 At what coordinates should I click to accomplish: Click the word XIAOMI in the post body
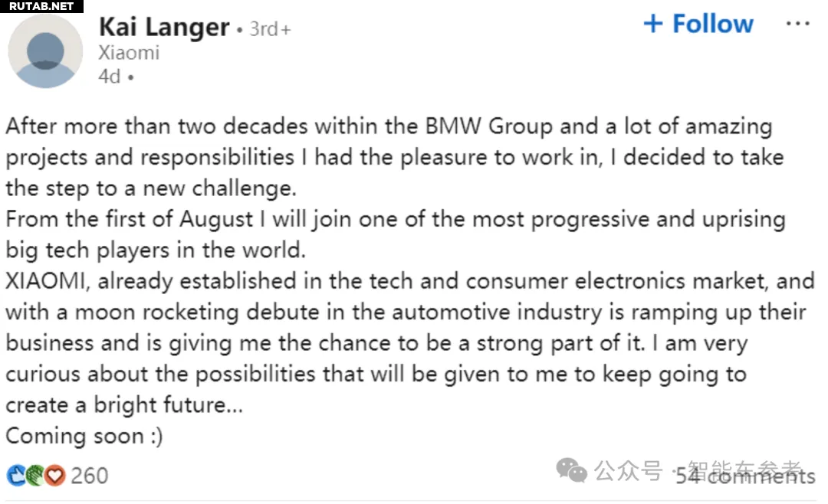[45, 281]
